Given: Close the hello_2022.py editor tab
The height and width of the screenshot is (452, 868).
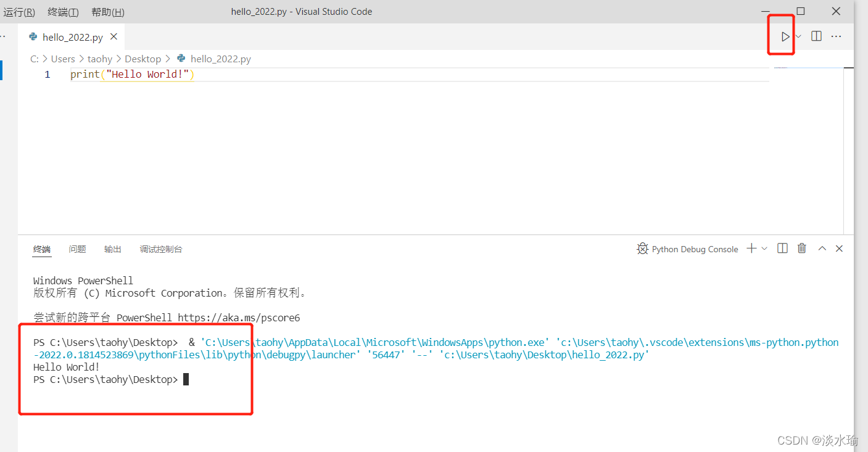Looking at the screenshot, I should pos(114,37).
